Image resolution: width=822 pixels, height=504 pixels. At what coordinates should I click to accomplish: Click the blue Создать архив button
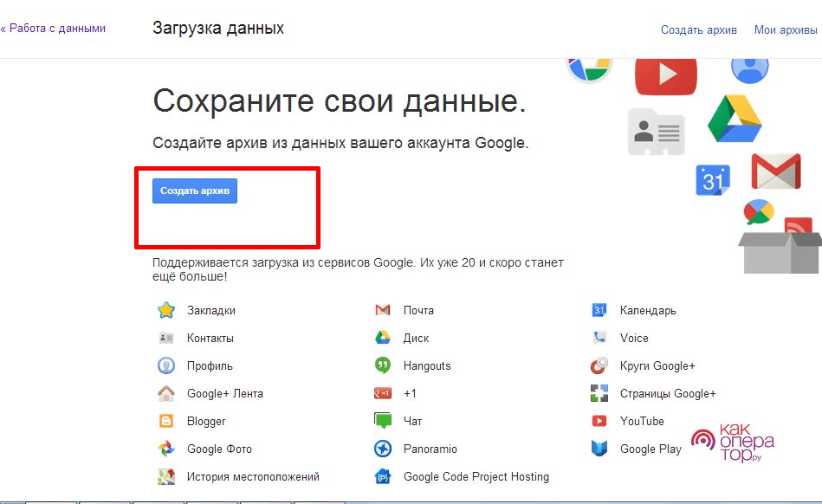tap(195, 191)
